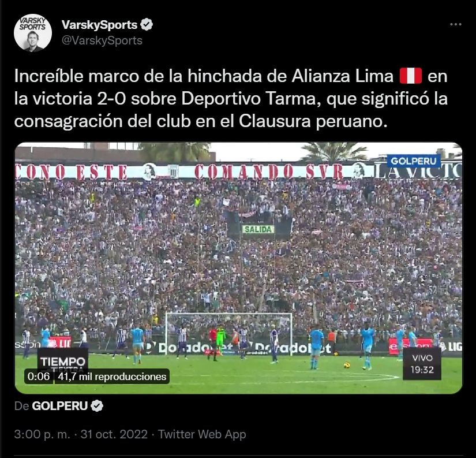Open the @VarskySports handle link

click(102, 40)
